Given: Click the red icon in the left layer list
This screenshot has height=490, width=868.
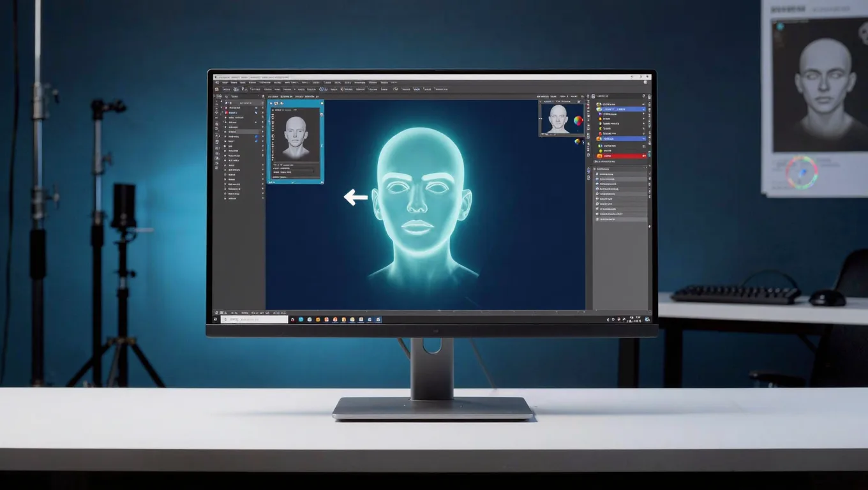Looking at the screenshot, I should pyautogui.click(x=227, y=112).
